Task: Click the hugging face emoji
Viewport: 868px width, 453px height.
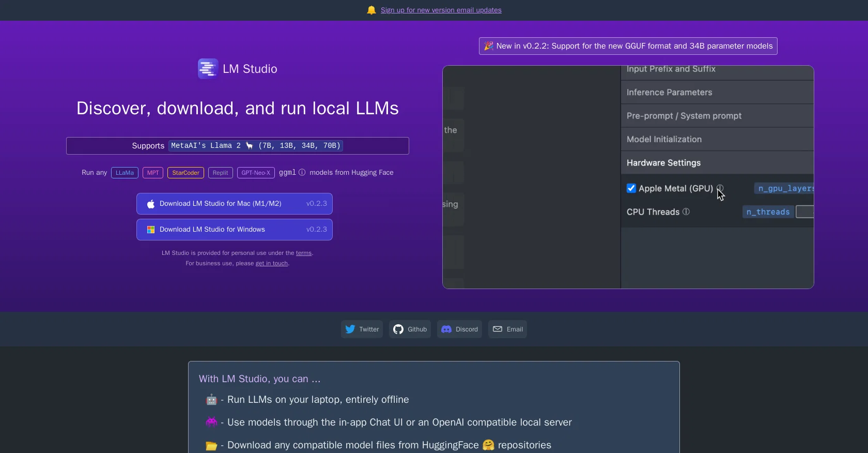Action: [x=488, y=445]
